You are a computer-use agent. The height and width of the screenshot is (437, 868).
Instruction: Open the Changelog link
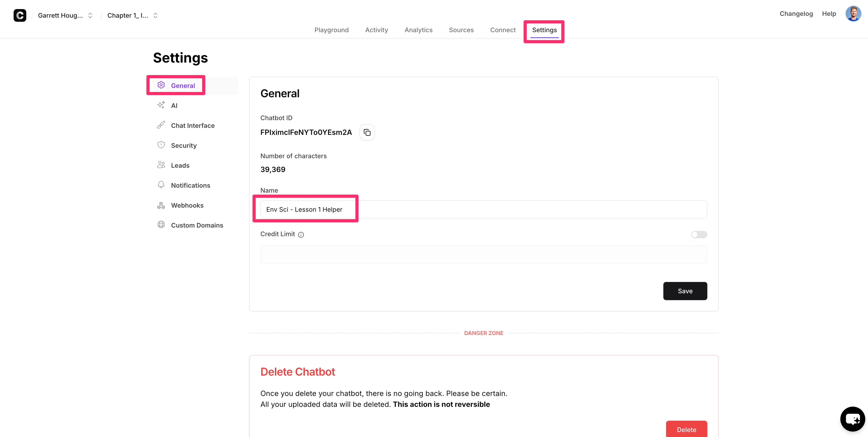pos(796,14)
